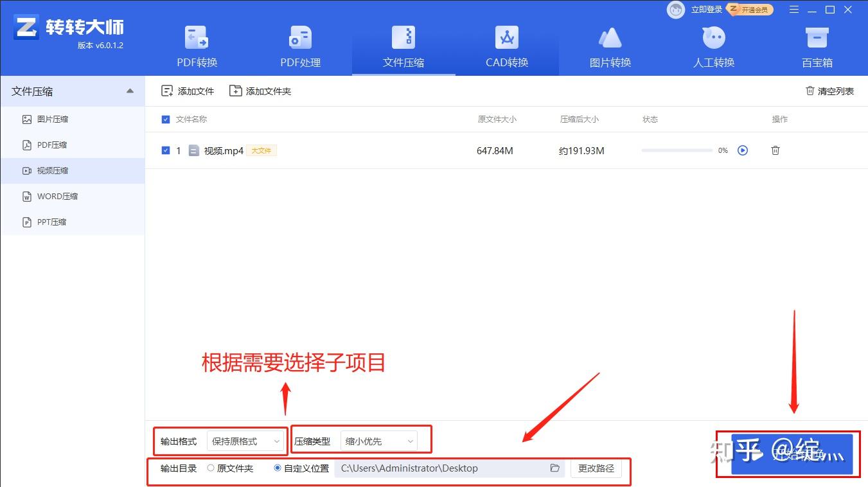This screenshot has height=487, width=868.
Task: Check progress on the 0% compression bar
Action: coord(676,150)
